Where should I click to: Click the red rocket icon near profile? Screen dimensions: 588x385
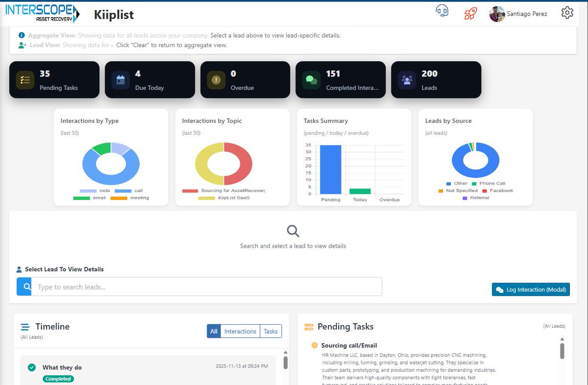469,14
